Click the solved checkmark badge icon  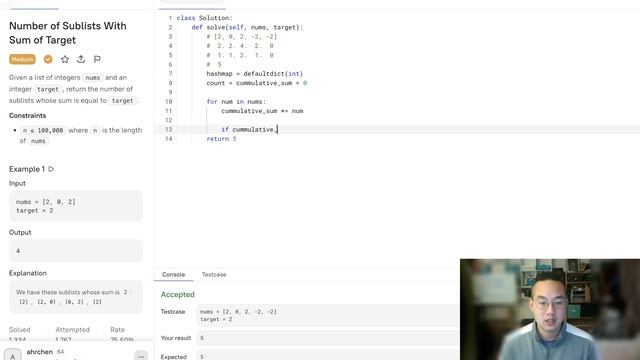click(x=48, y=59)
